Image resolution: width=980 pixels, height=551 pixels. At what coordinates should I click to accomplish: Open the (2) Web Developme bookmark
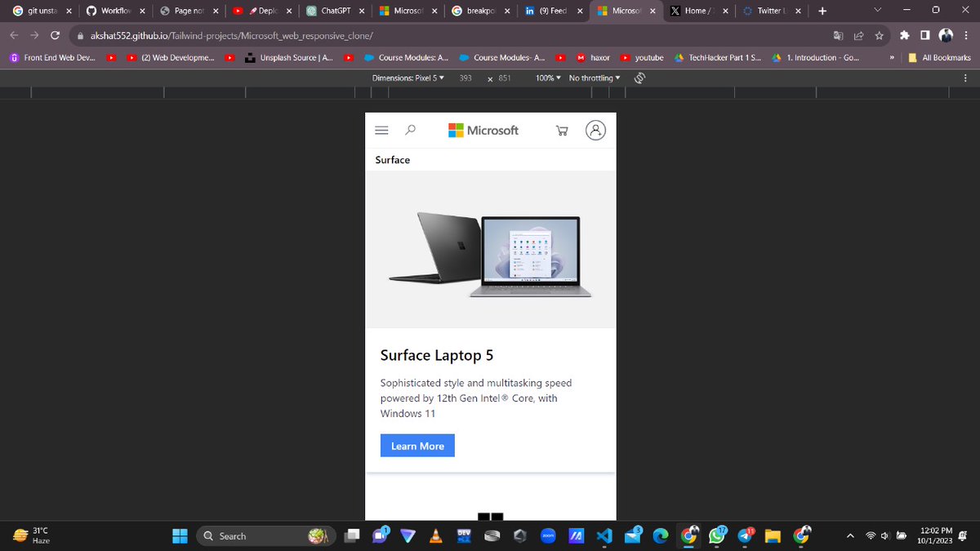pyautogui.click(x=170, y=58)
